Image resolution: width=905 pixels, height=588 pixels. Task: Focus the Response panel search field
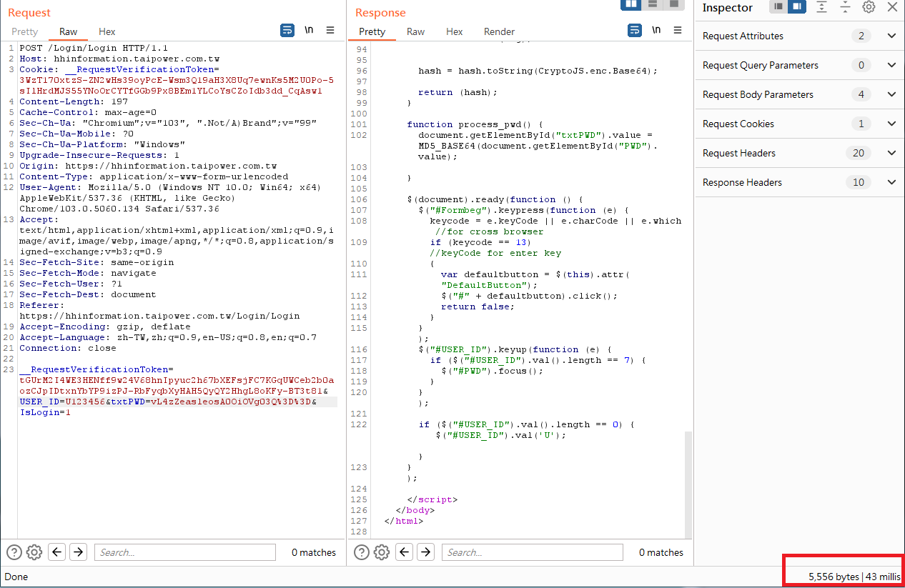(533, 552)
